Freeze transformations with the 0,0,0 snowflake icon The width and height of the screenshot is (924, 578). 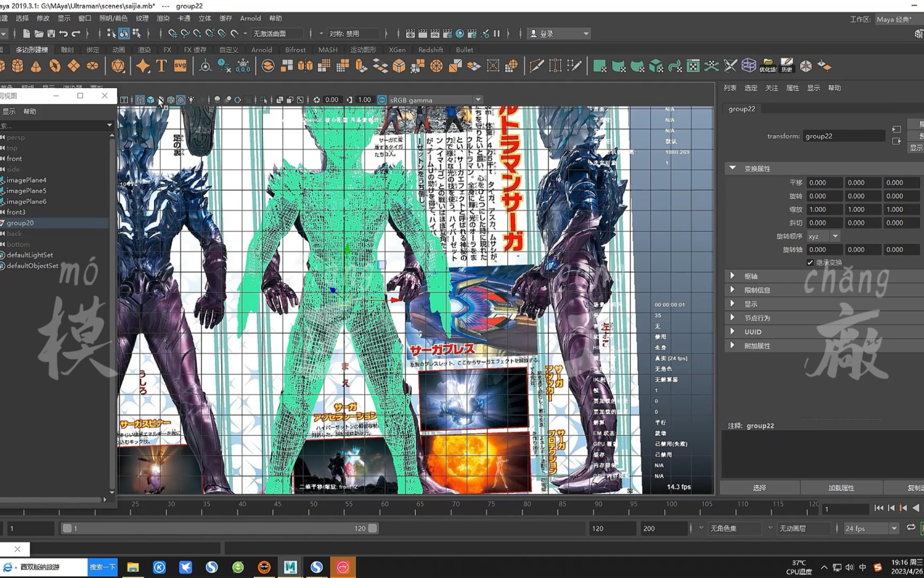tap(243, 66)
